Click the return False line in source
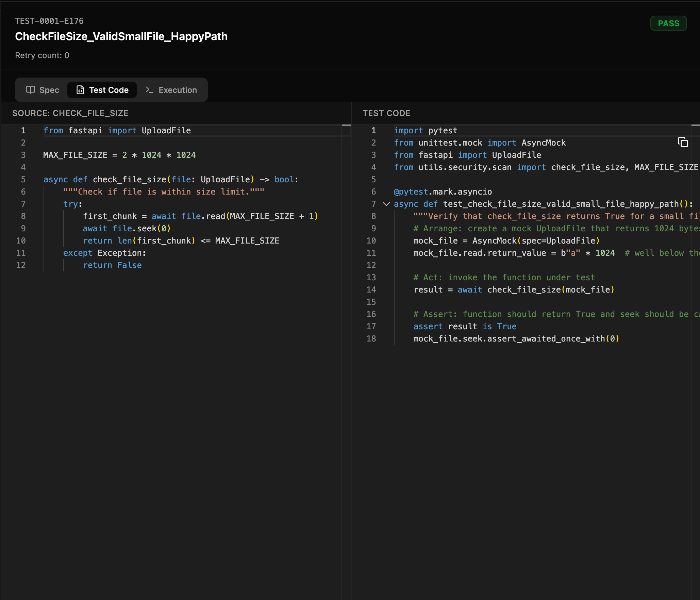The width and height of the screenshot is (700, 600). pyautogui.click(x=112, y=265)
